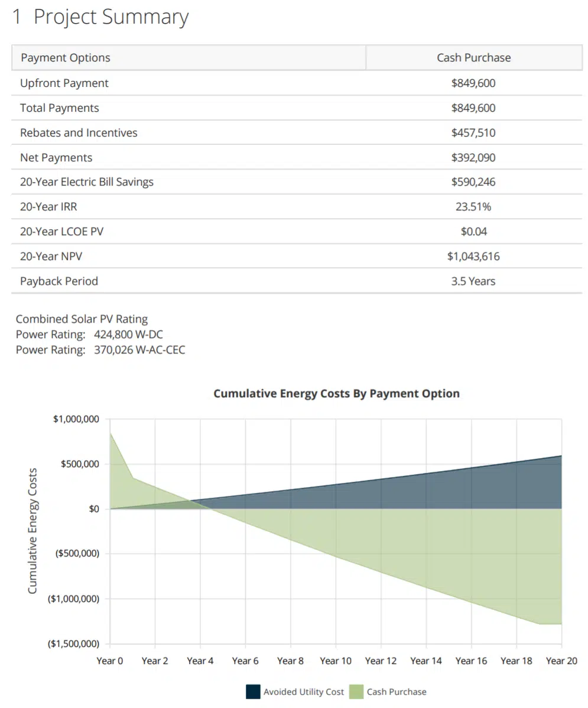Click the Year 20 x-axis label
The image size is (588, 708).
tap(561, 661)
